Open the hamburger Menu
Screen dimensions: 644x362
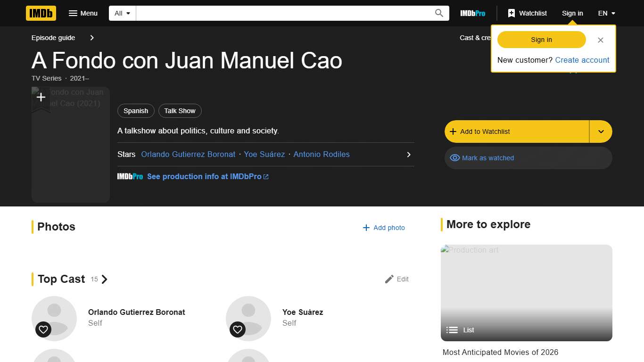83,13
